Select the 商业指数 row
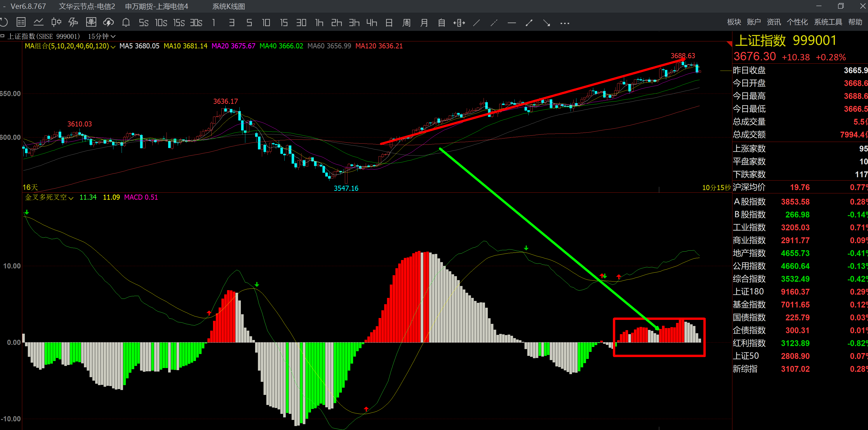The image size is (868, 430). pos(800,240)
